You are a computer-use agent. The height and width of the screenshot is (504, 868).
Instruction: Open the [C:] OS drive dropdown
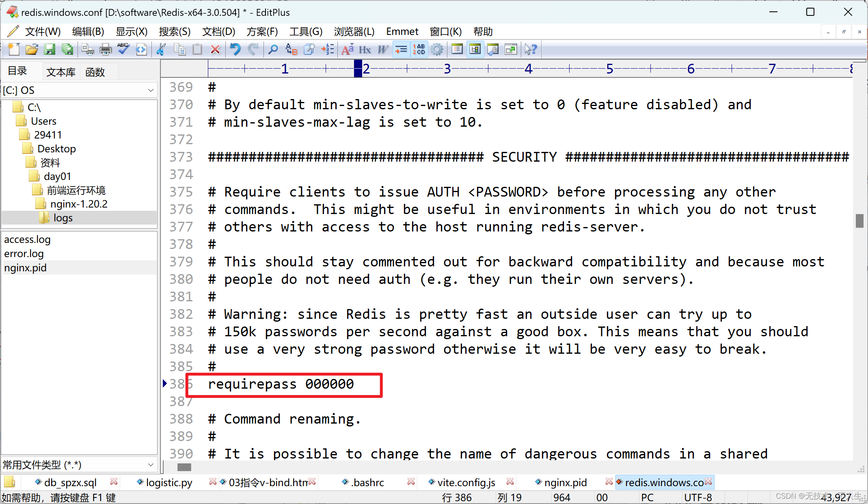coord(151,90)
